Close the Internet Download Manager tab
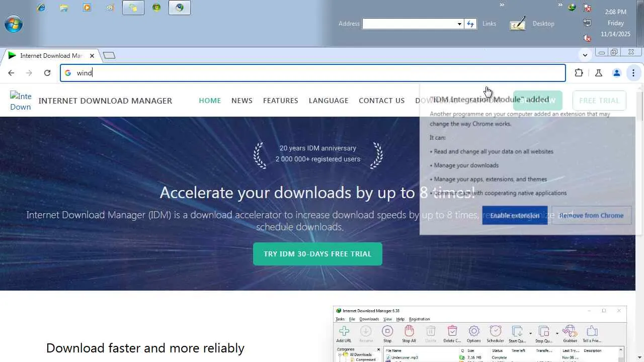This screenshot has width=644, height=362. [x=92, y=56]
